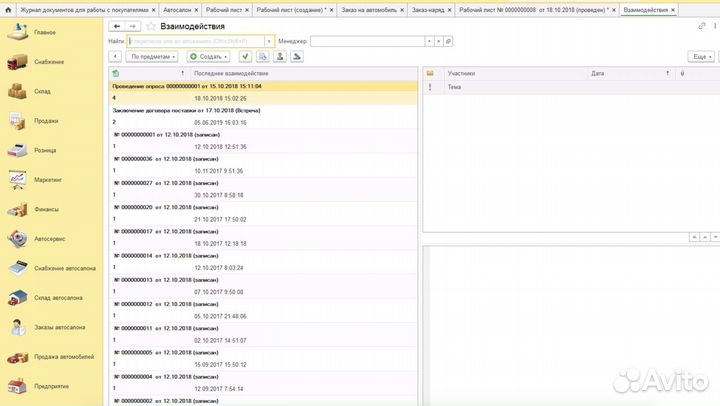Open the Создать dropdown menu

tap(210, 57)
